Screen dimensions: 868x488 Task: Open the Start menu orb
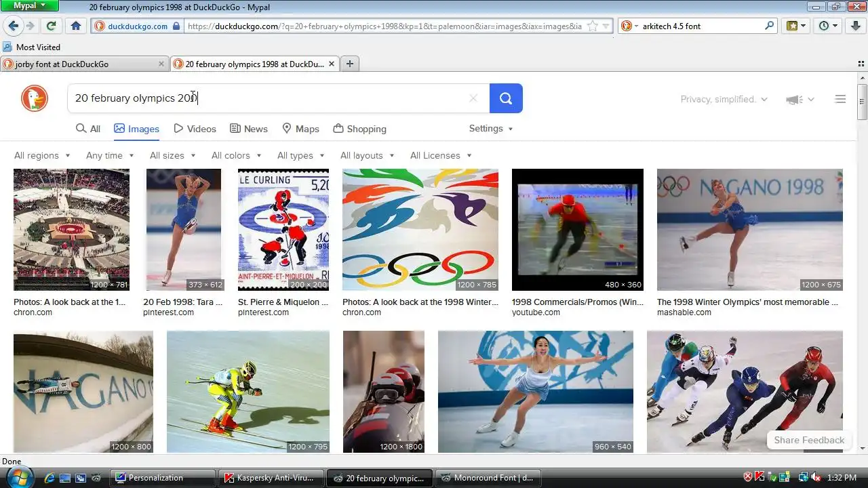point(19,477)
